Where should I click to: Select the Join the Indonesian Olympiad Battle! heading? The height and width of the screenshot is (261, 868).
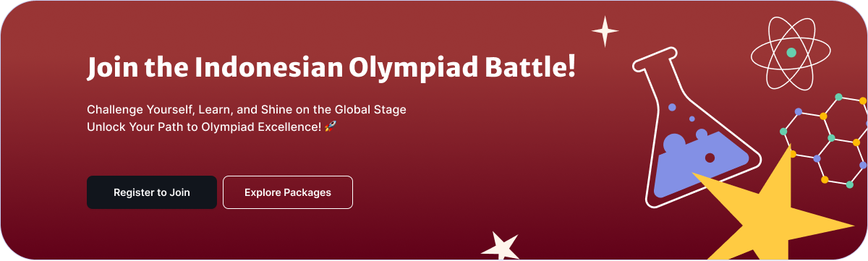point(331,67)
